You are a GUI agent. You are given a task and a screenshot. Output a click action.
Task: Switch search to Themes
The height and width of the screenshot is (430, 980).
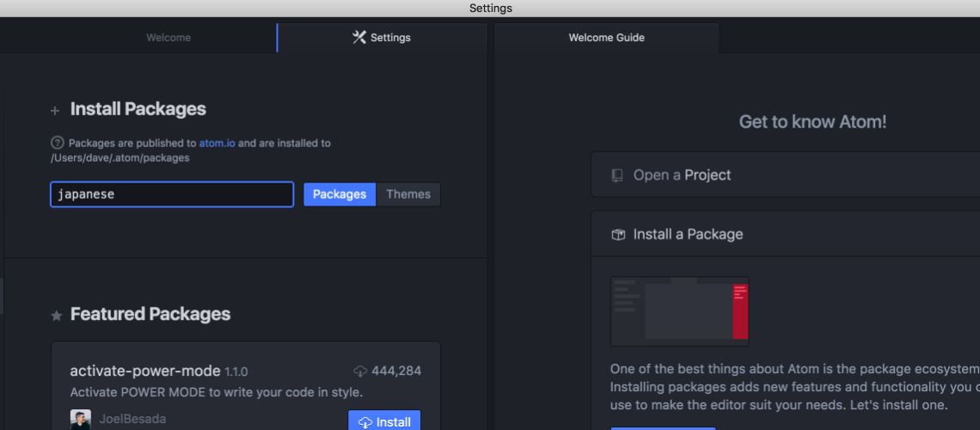click(408, 194)
